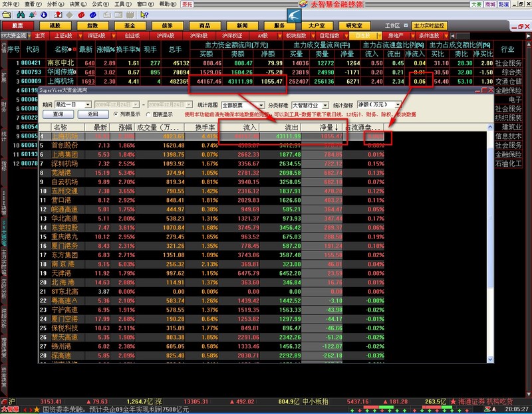The width and height of the screenshot is (532, 414).
Task: Click the 委托 button
Action: 188,4
